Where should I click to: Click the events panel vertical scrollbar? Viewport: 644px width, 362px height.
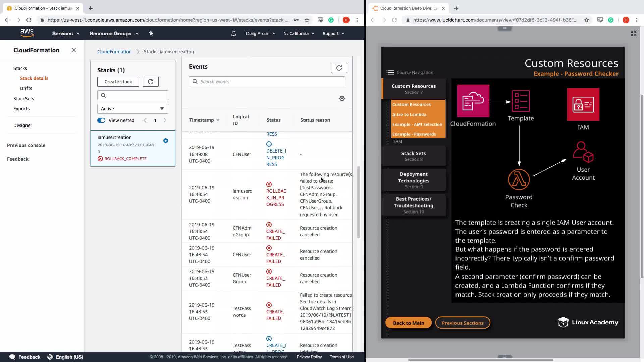(x=358, y=201)
